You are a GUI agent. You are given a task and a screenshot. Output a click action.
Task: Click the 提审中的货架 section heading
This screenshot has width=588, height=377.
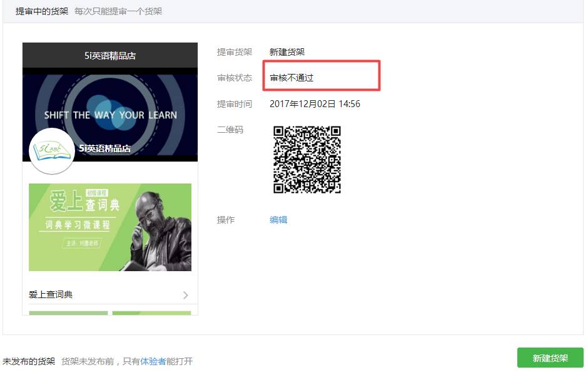[x=42, y=11]
